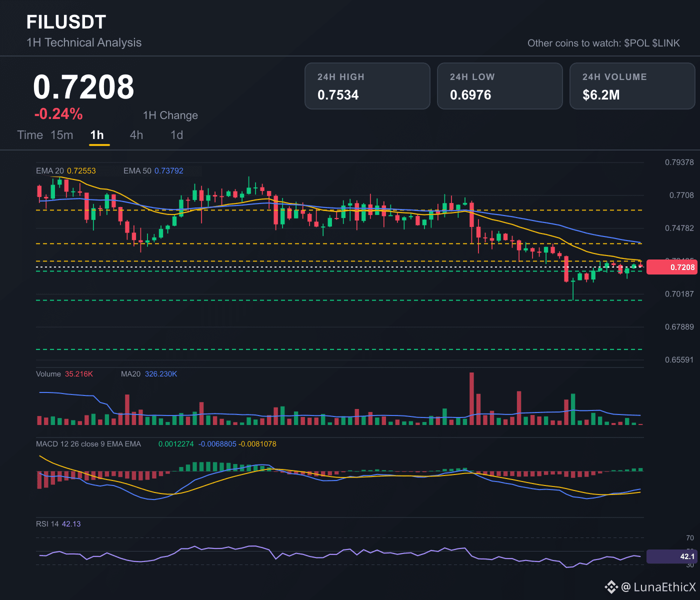Screen dimensions: 700x600
Task: Switch chart to the 4h timeframe
Action: coord(136,135)
